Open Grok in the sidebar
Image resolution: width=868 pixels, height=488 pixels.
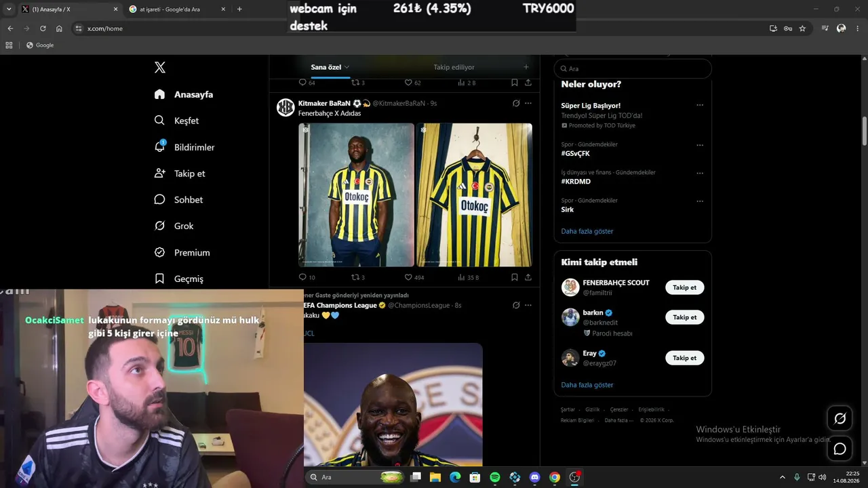[174, 226]
